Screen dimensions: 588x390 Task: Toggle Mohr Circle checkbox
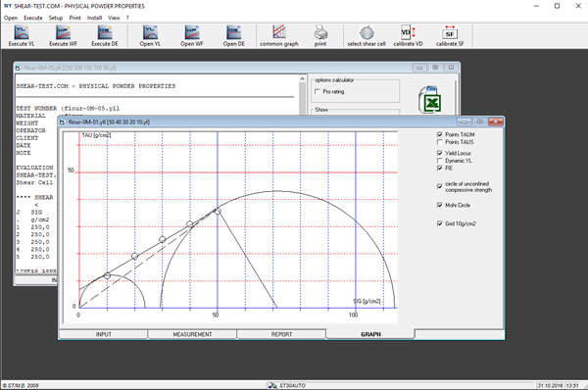(439, 205)
